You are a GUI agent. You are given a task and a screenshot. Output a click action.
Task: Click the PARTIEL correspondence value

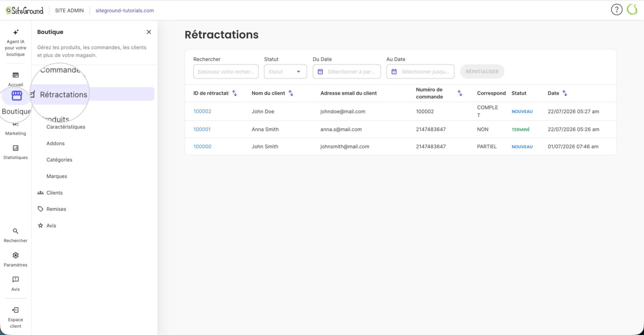487,147
